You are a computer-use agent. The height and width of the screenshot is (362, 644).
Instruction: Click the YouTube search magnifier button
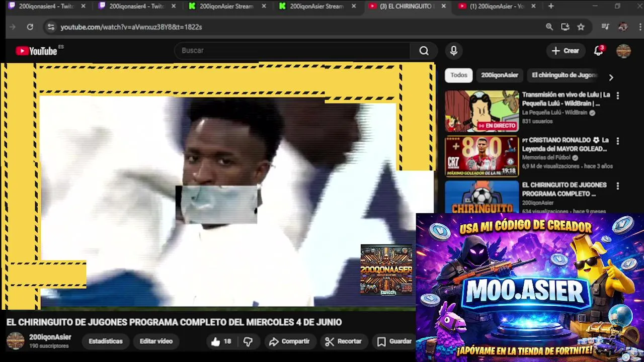click(x=424, y=51)
